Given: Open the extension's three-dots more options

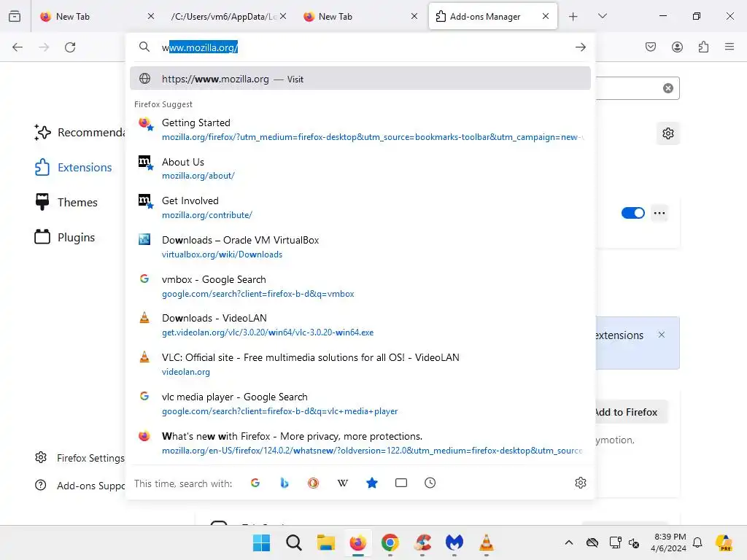Looking at the screenshot, I should pyautogui.click(x=659, y=213).
